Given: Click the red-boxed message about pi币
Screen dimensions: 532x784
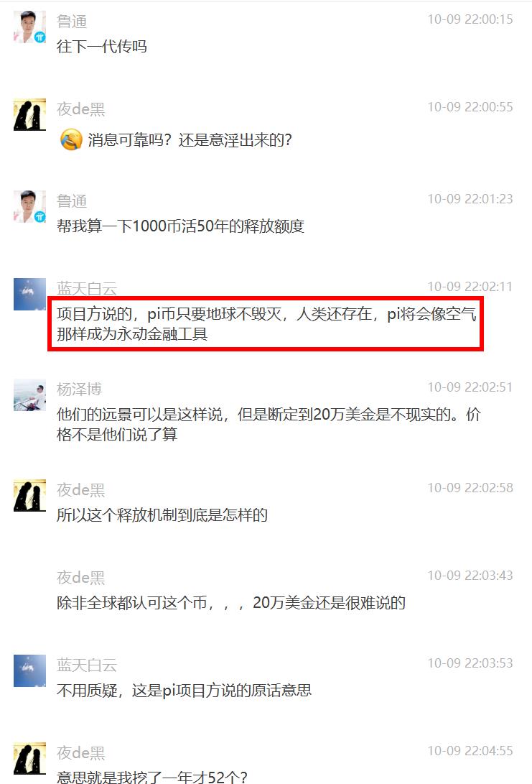Looking at the screenshot, I should (x=266, y=323).
